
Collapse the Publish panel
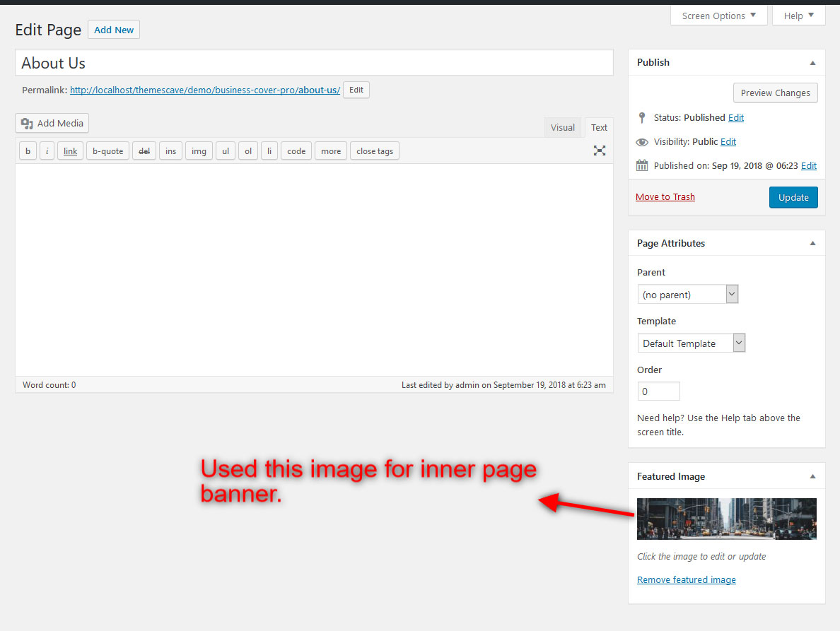pos(812,63)
